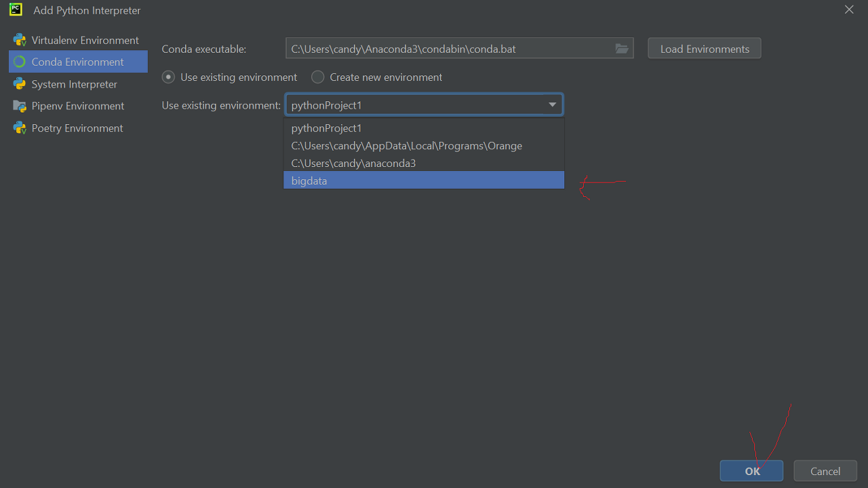Click the Pipenv Environment folder icon
The height and width of the screenshot is (488, 868).
point(19,106)
